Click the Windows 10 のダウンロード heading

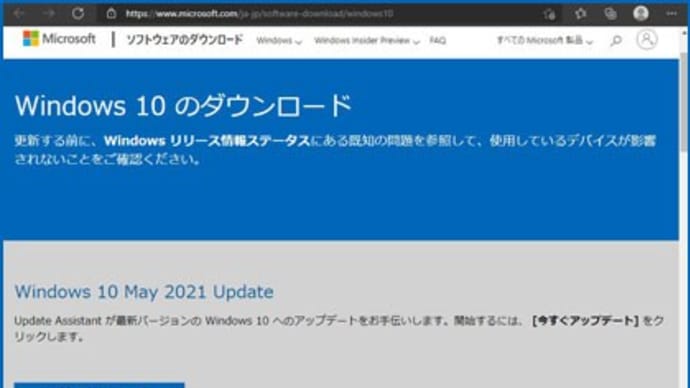click(x=183, y=106)
